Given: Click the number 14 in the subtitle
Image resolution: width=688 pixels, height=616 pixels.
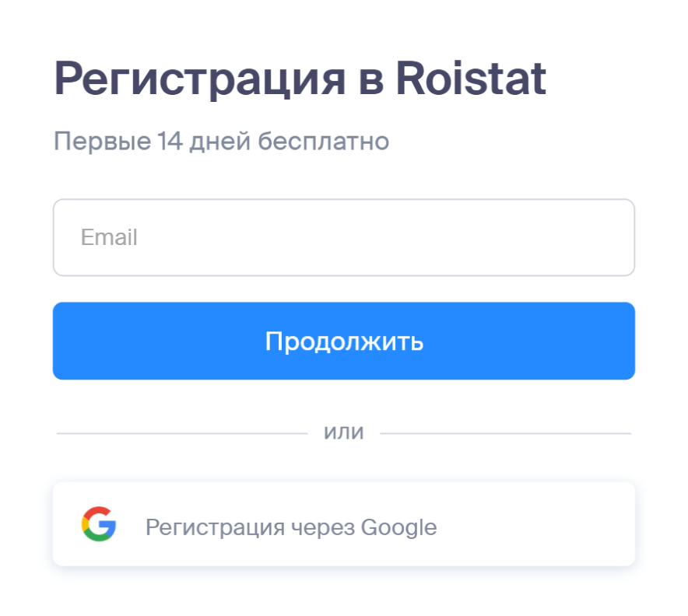Looking at the screenshot, I should click(x=170, y=142).
